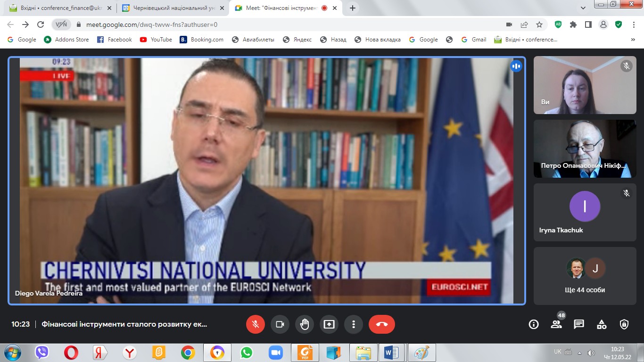Open Назад bookmark
The width and height of the screenshot is (644, 362).
tap(333, 40)
